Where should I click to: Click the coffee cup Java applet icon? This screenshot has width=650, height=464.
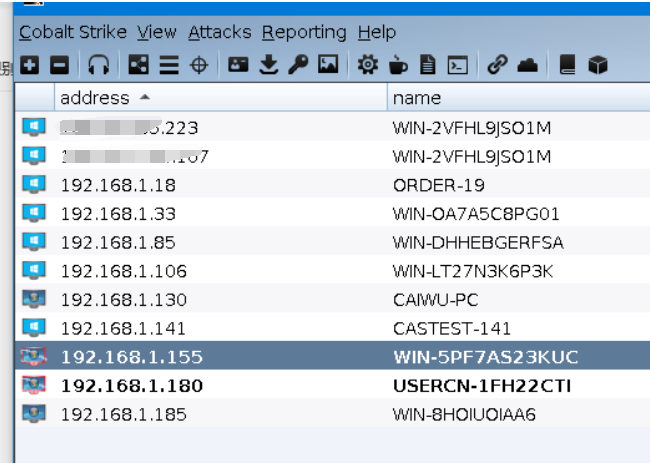[398, 65]
